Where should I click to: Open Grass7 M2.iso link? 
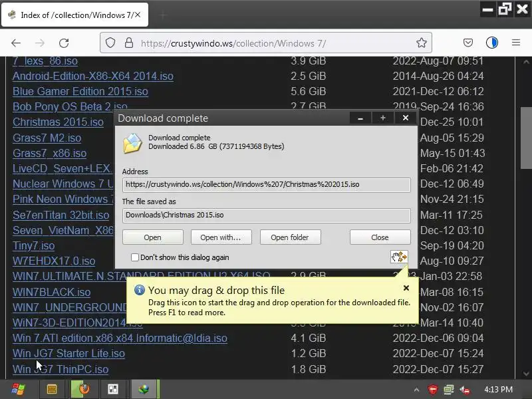click(47, 138)
